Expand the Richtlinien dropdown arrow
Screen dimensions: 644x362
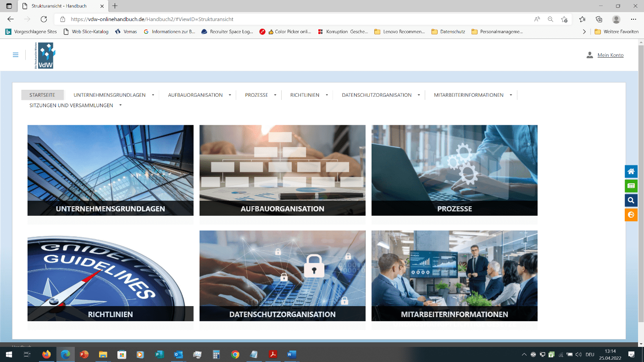point(327,95)
